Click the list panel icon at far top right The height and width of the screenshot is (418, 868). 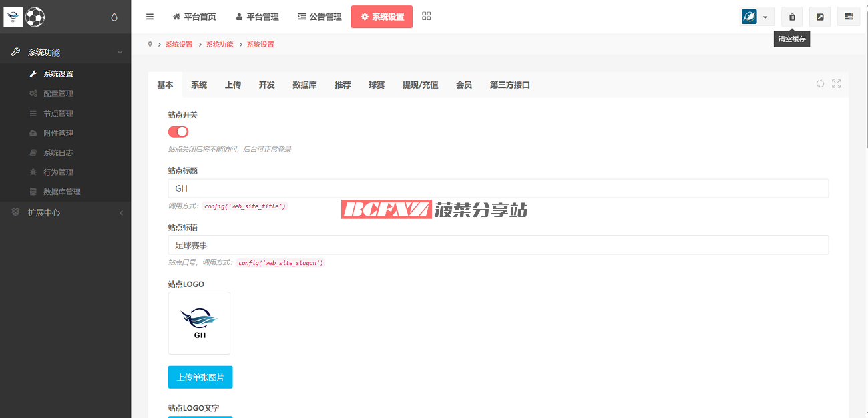(849, 17)
